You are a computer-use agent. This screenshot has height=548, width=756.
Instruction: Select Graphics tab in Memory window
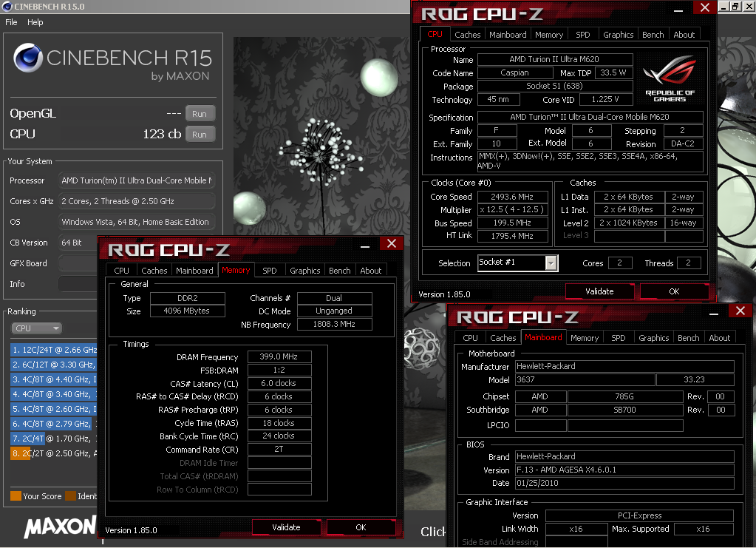point(304,271)
